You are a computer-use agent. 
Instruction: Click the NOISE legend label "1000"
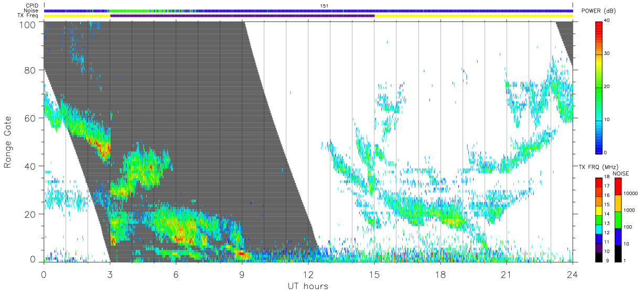coord(629,210)
